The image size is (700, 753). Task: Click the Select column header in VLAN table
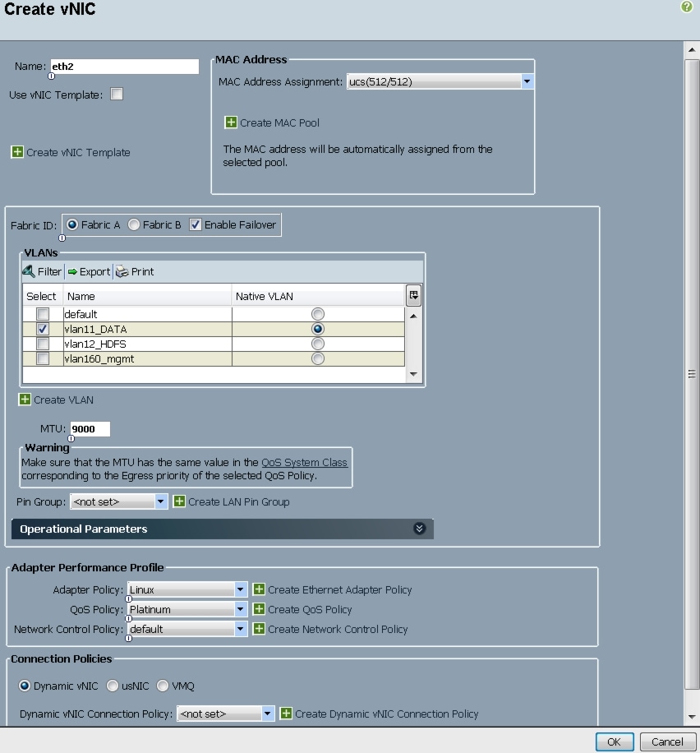point(42,296)
